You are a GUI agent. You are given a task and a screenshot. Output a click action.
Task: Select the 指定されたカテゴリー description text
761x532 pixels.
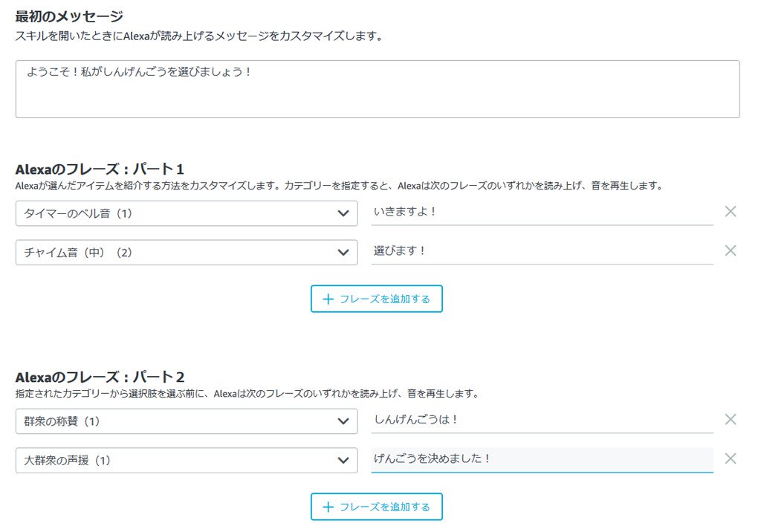pyautogui.click(x=247, y=394)
